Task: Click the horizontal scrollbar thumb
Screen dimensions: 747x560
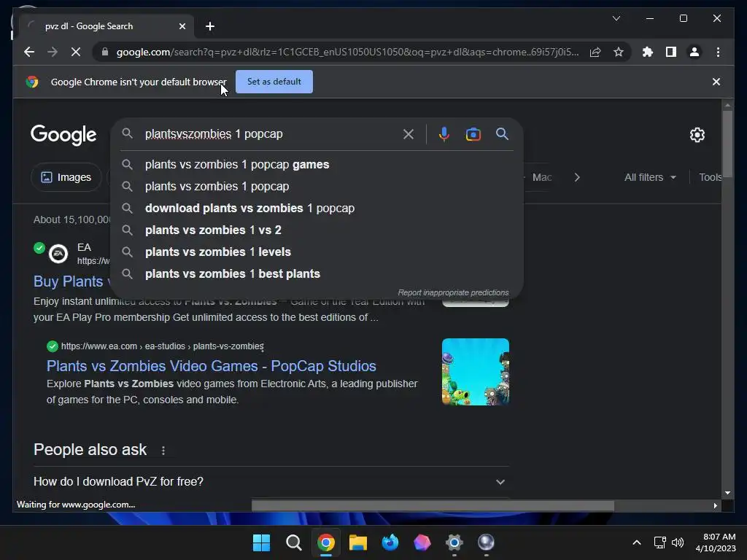Action: 433,505
